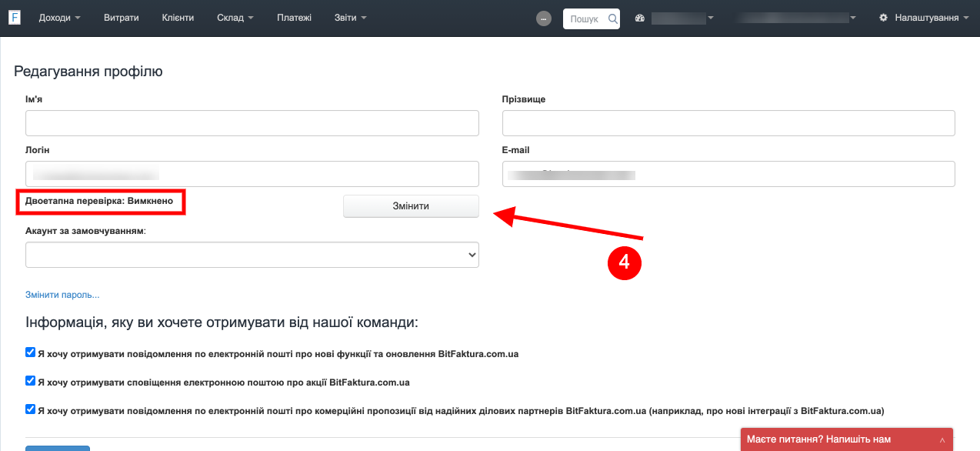
Task: Open the Витрати menu item
Action: (122, 18)
